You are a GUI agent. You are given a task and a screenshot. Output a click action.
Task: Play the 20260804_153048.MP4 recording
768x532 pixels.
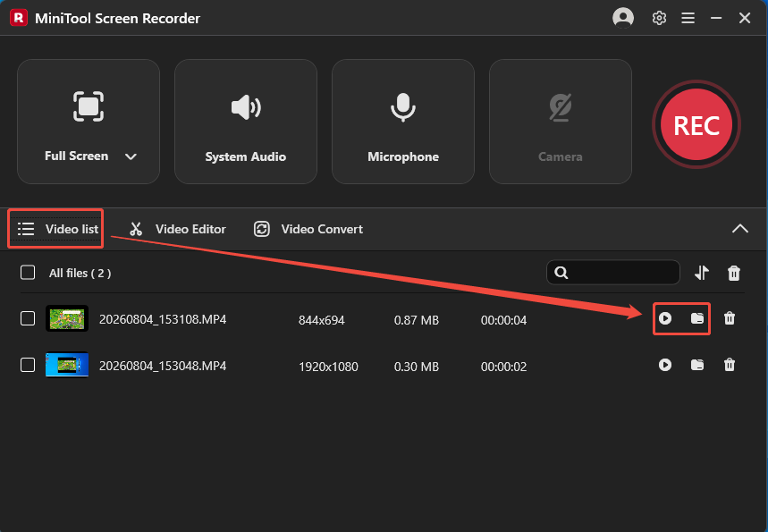pos(665,365)
